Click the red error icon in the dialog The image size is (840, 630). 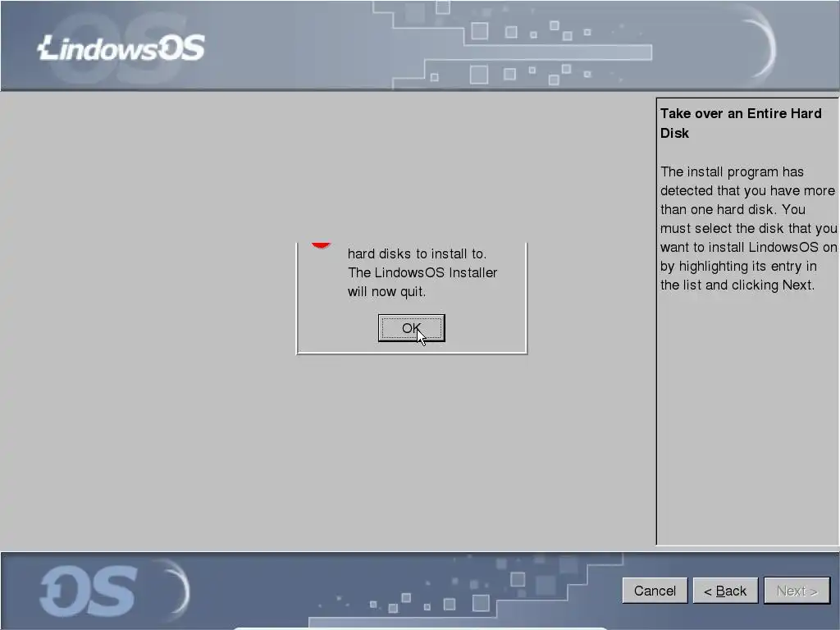[321, 244]
